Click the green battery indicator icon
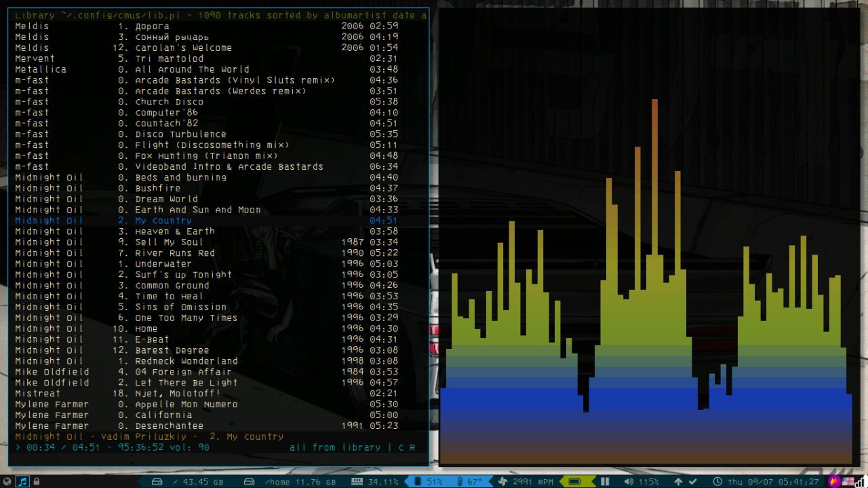Screen dimensions: 868x488 (574, 481)
